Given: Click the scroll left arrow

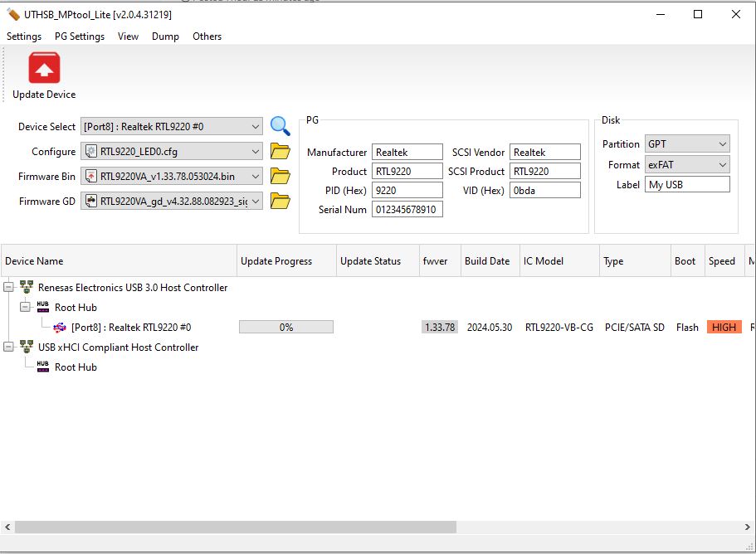Looking at the screenshot, I should pyautogui.click(x=7, y=527).
